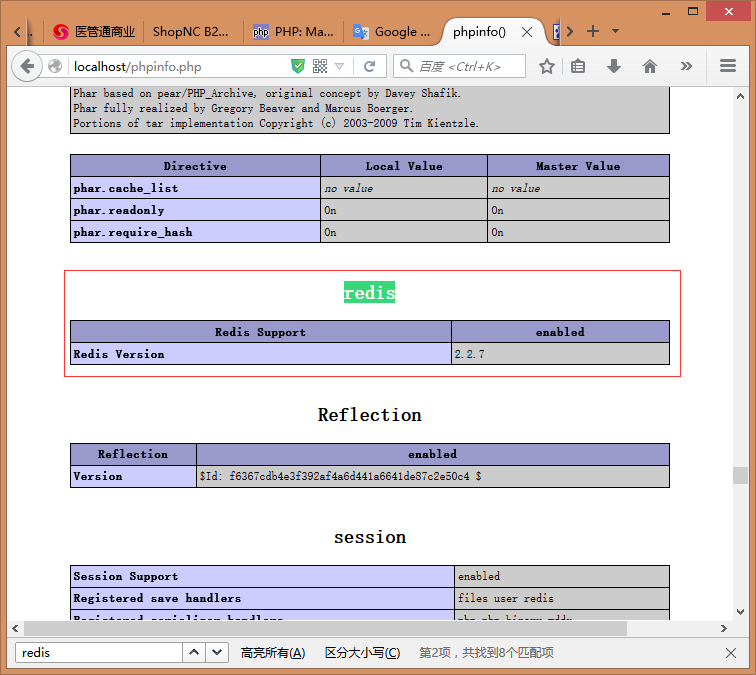
Task: Open the bookmarks list icon
Action: click(578, 66)
